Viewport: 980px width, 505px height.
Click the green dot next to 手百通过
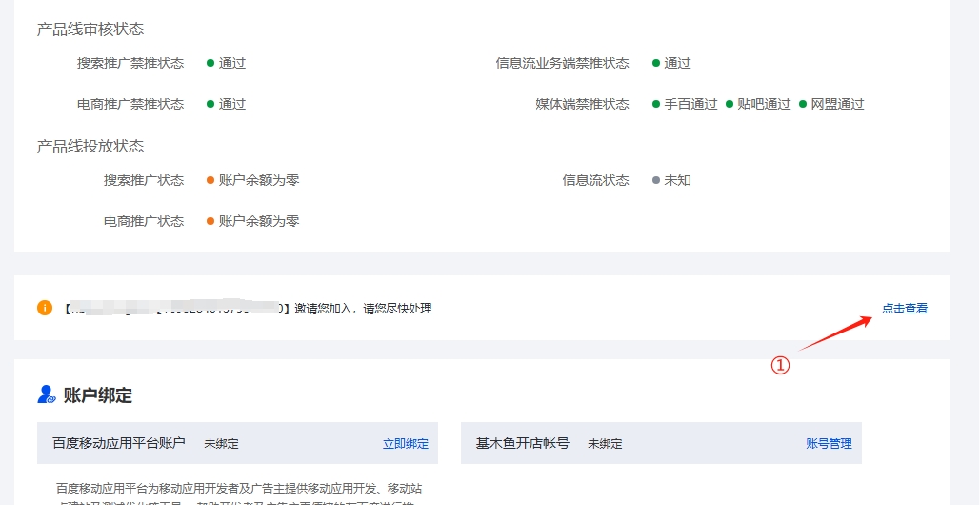(656, 104)
